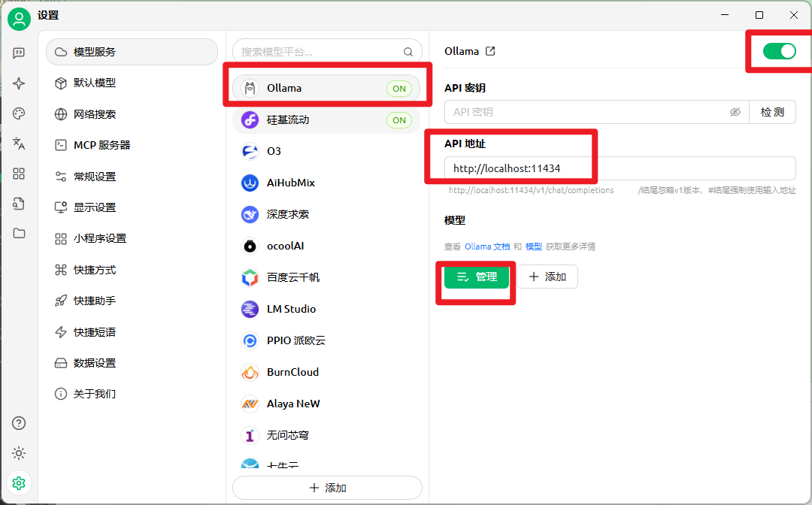Select the ocoolAI provider row
This screenshot has width=812, height=505.
coord(326,246)
